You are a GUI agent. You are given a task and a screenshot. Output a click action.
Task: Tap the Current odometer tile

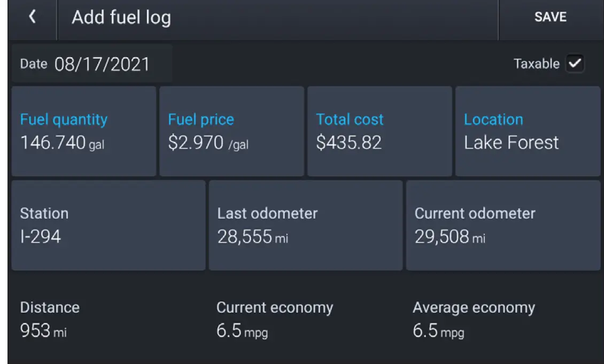click(503, 225)
